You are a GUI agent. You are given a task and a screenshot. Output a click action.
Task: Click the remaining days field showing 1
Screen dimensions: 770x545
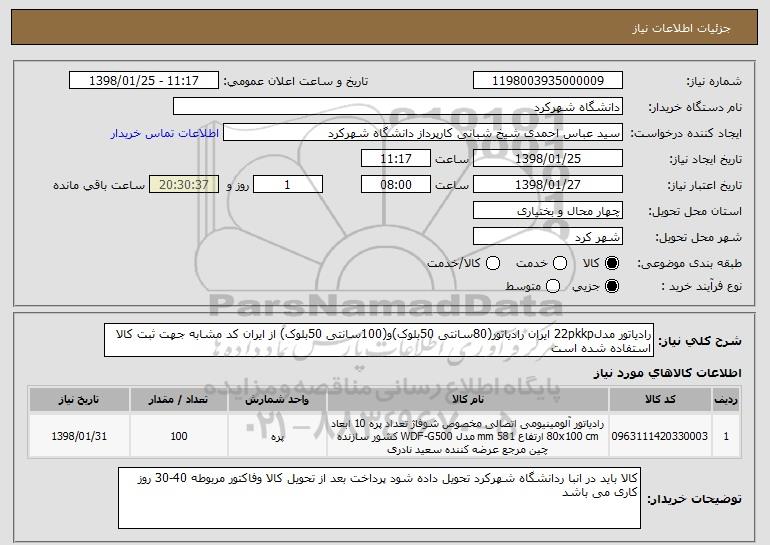(x=288, y=185)
